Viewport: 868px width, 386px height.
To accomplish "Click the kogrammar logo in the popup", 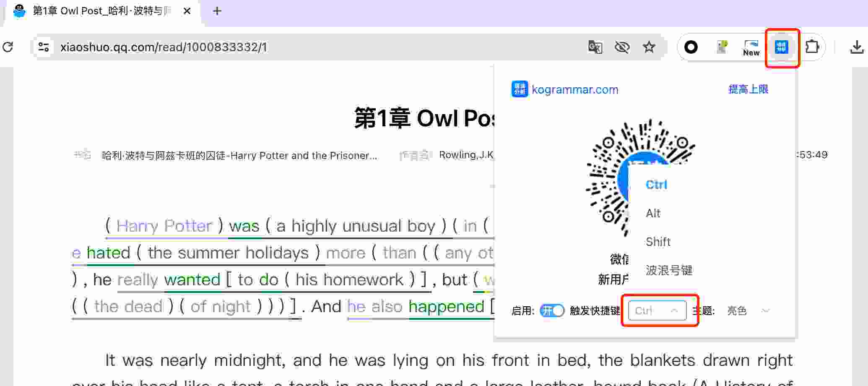I will click(520, 89).
